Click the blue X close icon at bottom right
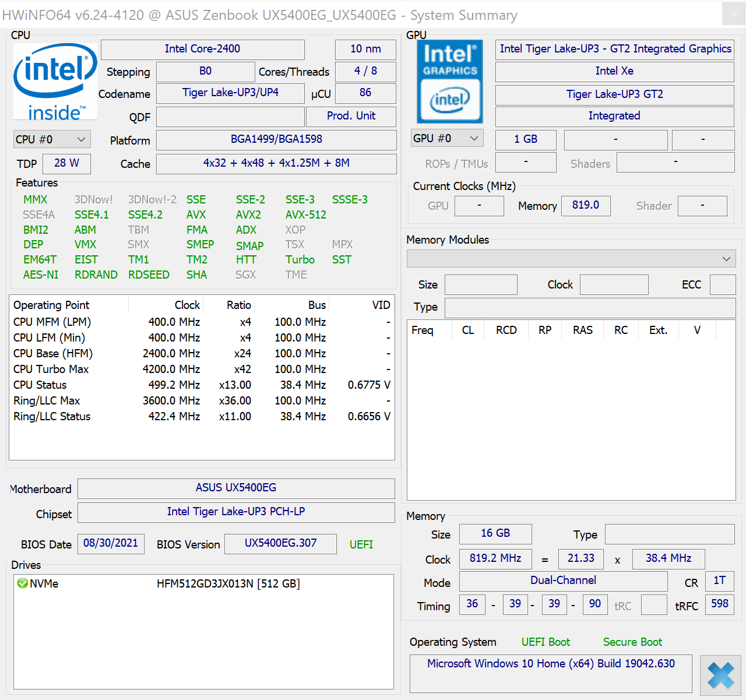The image size is (746, 700). point(720,676)
